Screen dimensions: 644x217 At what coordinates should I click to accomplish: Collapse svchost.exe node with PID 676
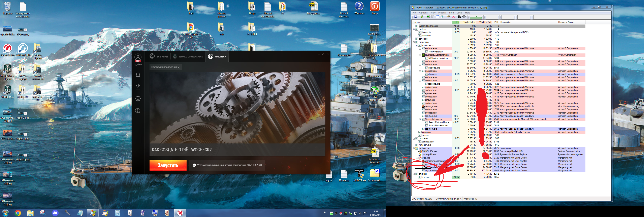coord(420,49)
